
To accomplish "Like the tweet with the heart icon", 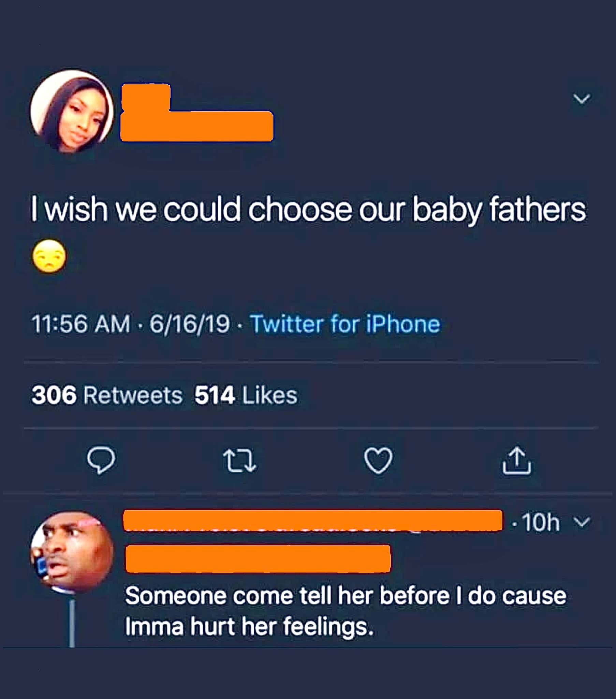I will tap(378, 460).
